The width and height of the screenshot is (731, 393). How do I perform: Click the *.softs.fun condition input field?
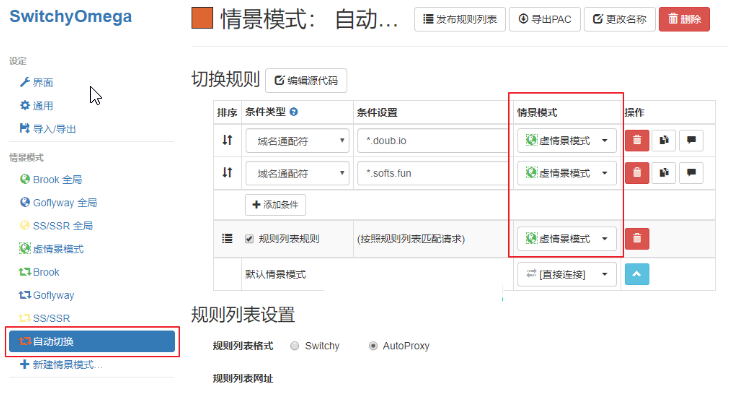coord(433,173)
